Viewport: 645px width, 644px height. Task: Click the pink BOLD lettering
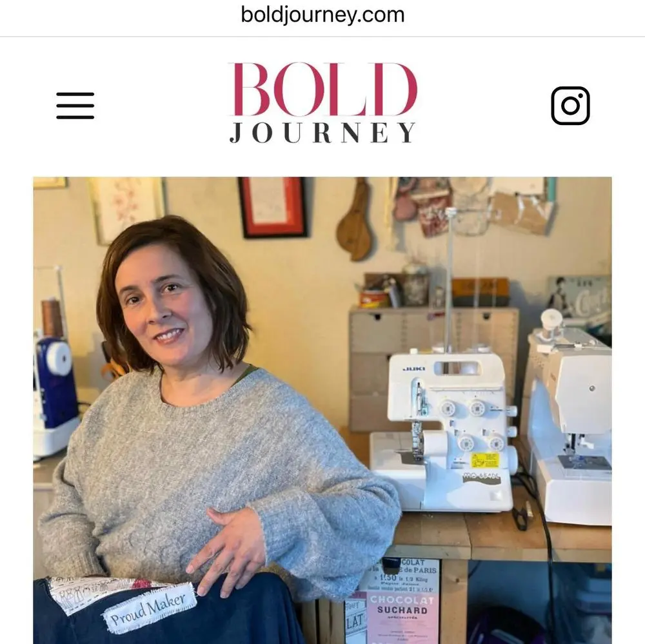323,89
